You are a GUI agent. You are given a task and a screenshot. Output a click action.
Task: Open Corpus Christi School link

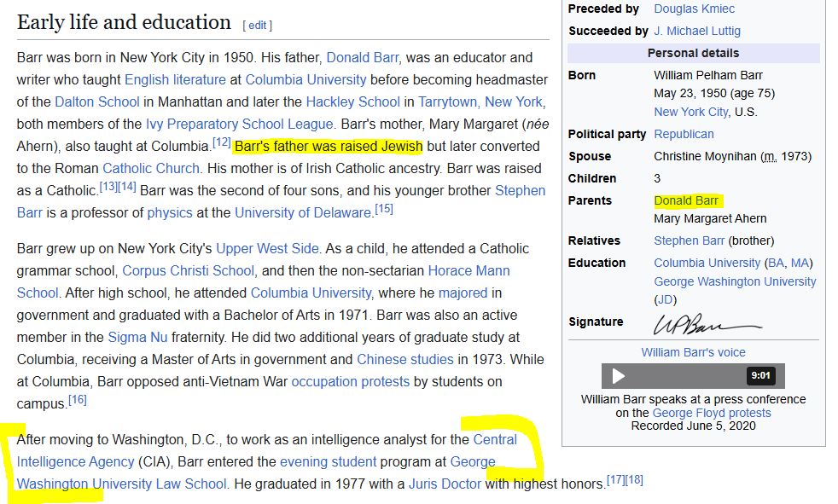(x=188, y=270)
